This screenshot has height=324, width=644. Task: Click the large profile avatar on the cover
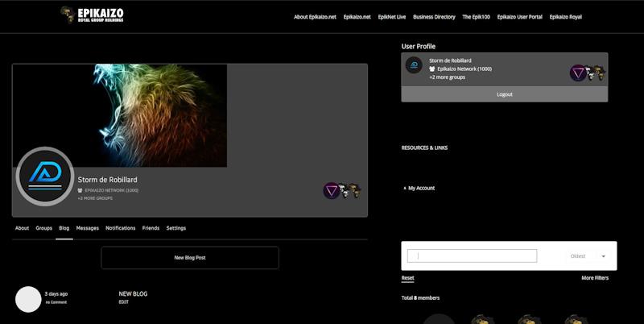[x=45, y=177]
